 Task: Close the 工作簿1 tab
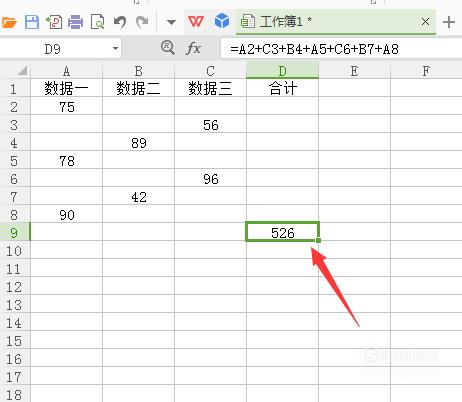click(425, 22)
